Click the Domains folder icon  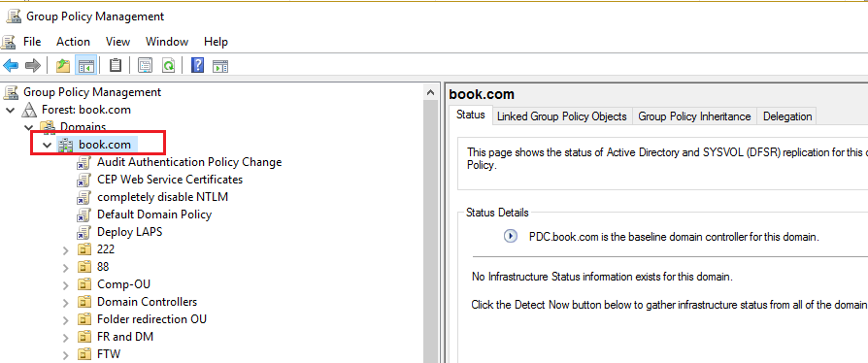coord(49,127)
